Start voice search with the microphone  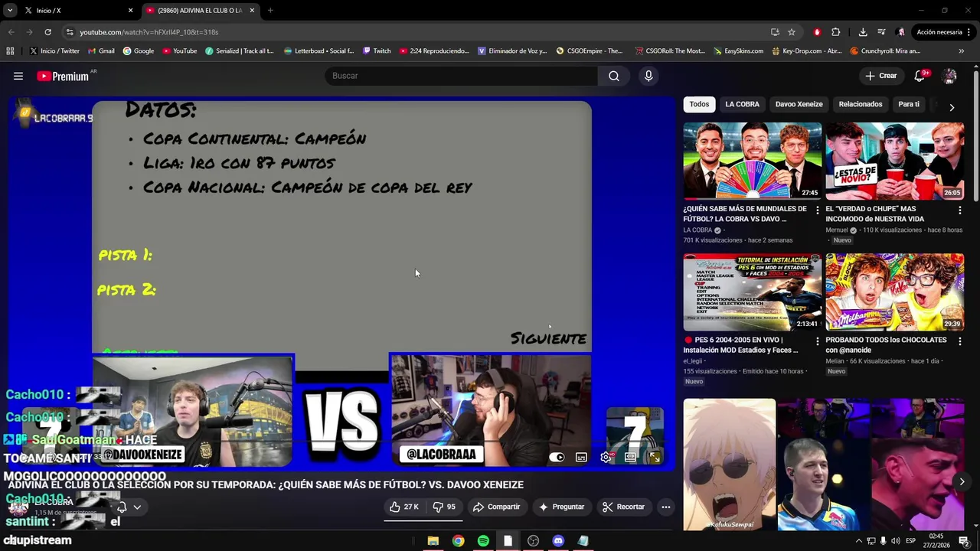[648, 76]
